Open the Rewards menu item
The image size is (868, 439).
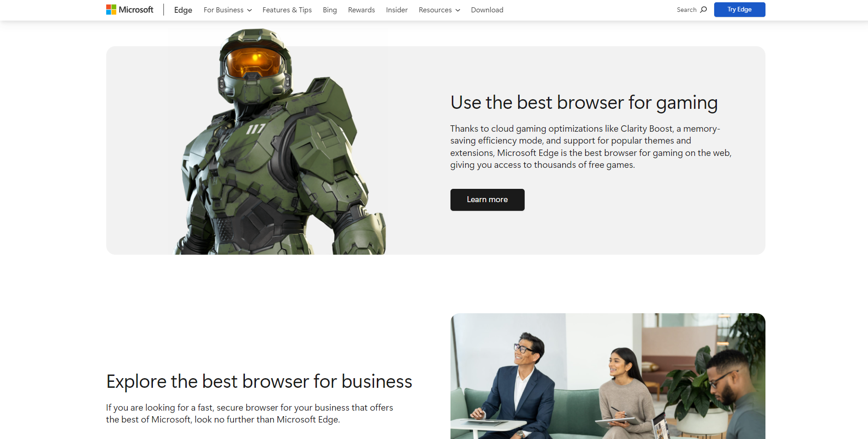(x=361, y=10)
